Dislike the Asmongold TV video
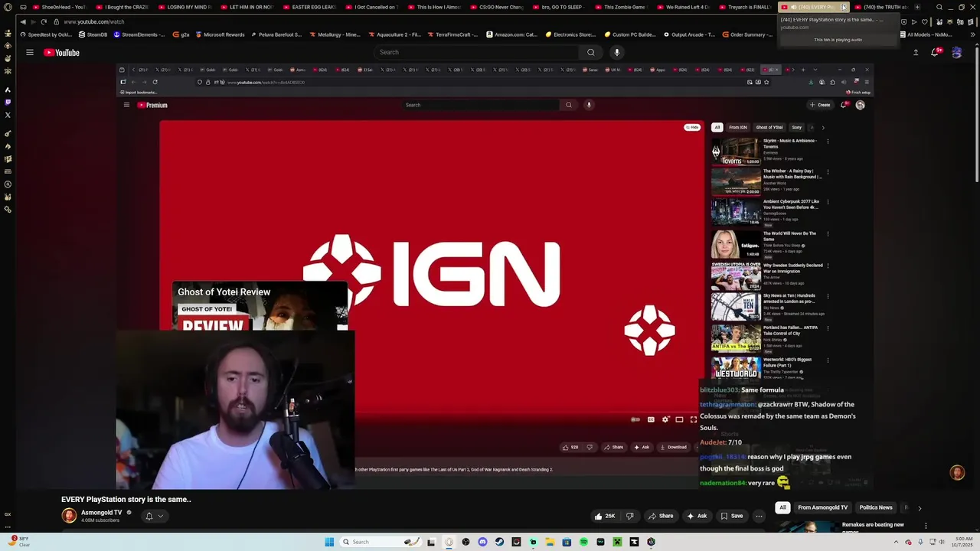 click(x=629, y=516)
